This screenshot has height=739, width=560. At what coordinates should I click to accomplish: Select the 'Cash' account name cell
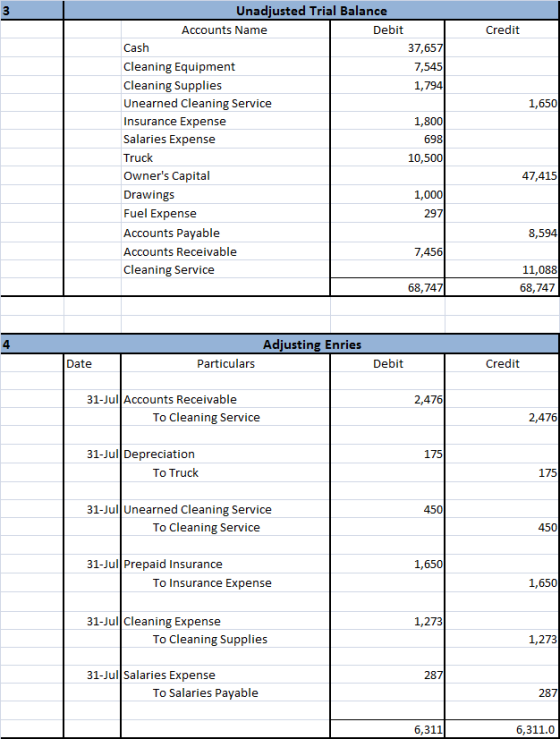(225, 48)
